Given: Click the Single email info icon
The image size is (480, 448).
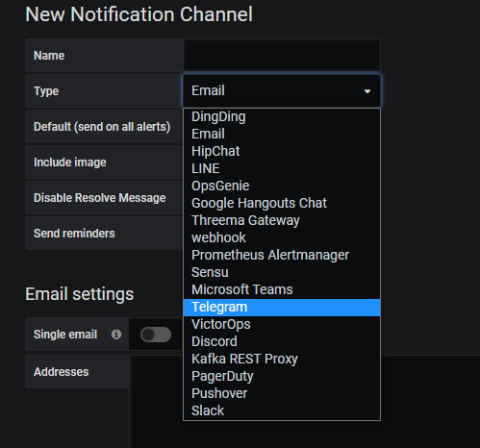Looking at the screenshot, I should (x=116, y=335).
